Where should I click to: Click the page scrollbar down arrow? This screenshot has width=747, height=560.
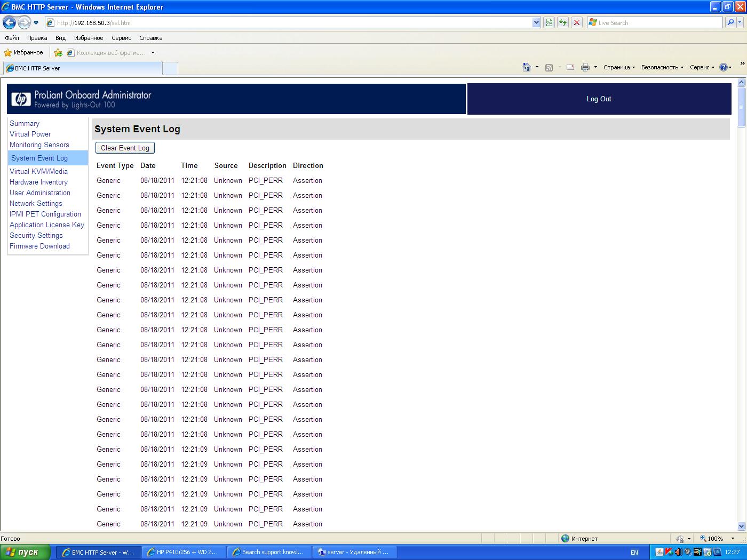pyautogui.click(x=741, y=526)
